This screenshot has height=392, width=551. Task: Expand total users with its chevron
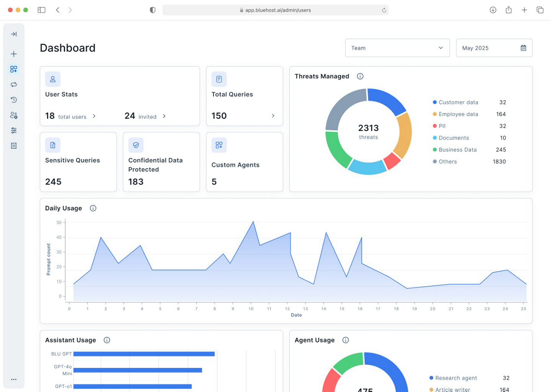point(94,116)
